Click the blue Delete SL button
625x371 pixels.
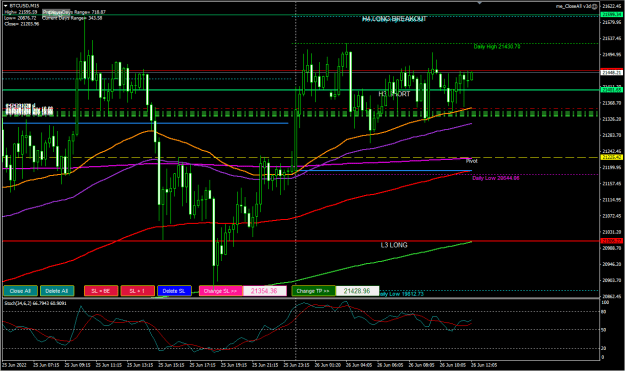click(174, 291)
